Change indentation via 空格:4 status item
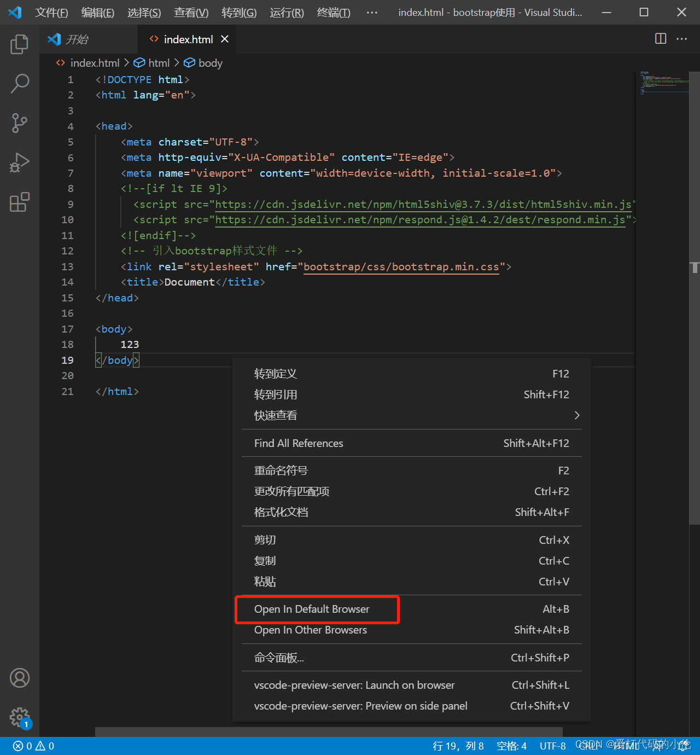This screenshot has height=755, width=700. 511,746
